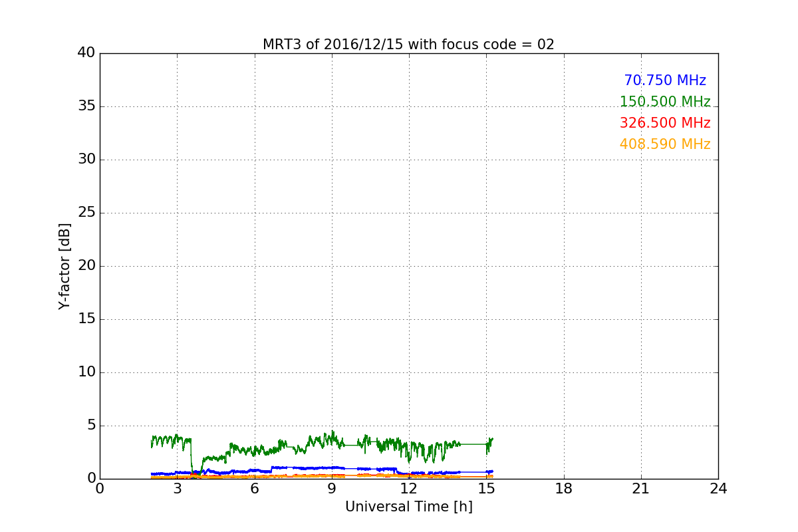Select the green 150.500 MHz legend label
Viewport: 798px width, 532px height.
(x=665, y=102)
